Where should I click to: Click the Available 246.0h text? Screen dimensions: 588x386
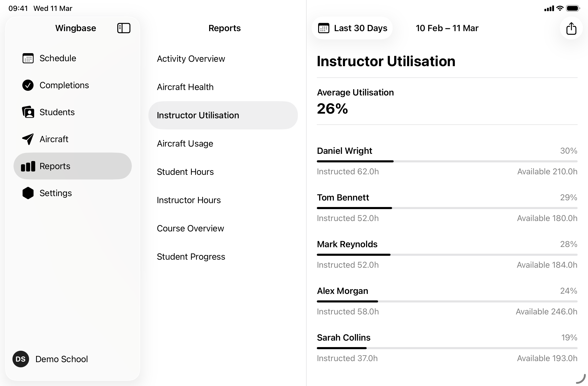(x=546, y=312)
